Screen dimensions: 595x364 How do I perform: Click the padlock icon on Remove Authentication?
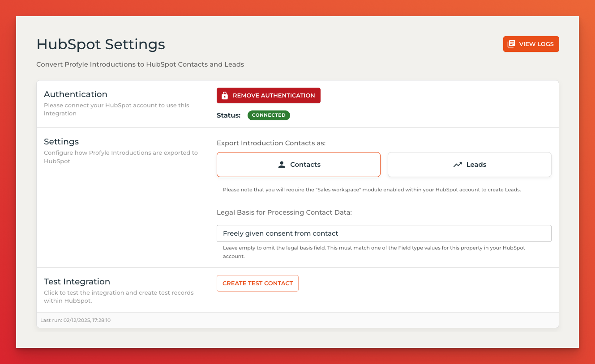point(225,95)
